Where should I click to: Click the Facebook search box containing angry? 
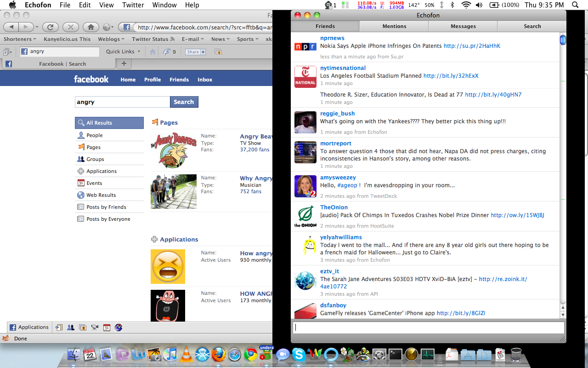(x=122, y=102)
